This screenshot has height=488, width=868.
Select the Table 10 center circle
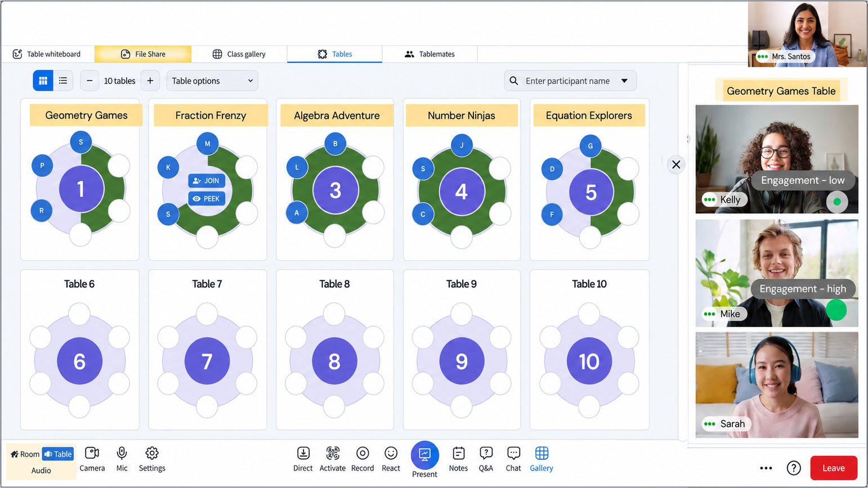[589, 361]
